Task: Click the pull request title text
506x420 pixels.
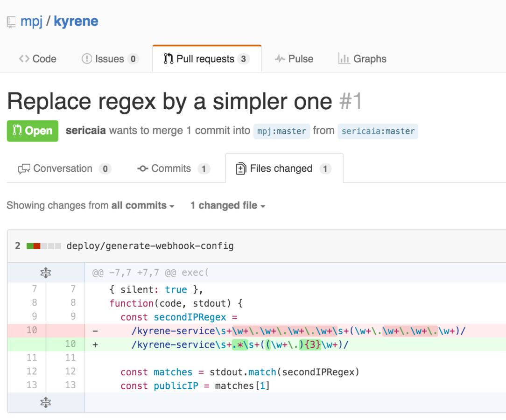Action: 170,101
